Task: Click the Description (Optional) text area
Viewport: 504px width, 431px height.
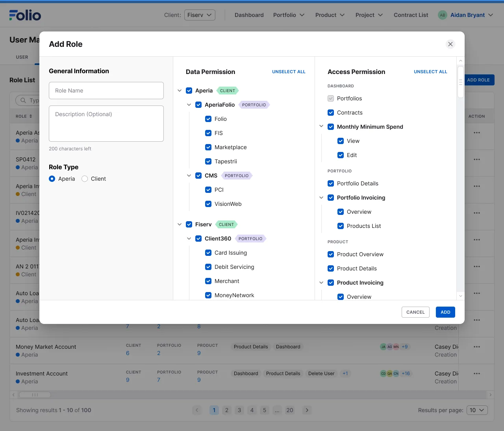Action: pyautogui.click(x=106, y=124)
